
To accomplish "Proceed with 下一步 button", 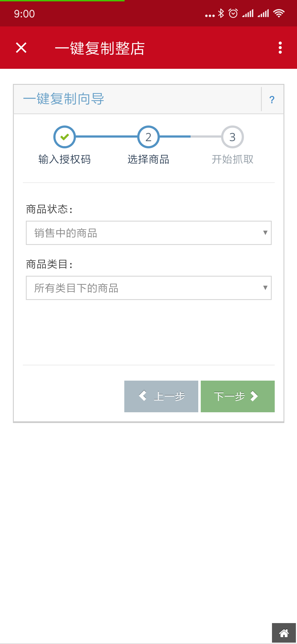I will 238,396.
